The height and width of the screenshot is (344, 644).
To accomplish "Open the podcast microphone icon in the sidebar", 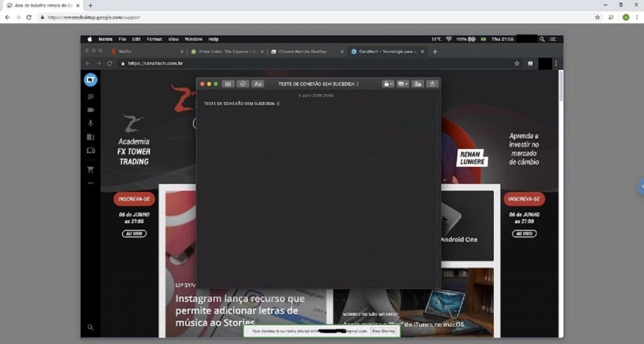I will pyautogui.click(x=91, y=123).
